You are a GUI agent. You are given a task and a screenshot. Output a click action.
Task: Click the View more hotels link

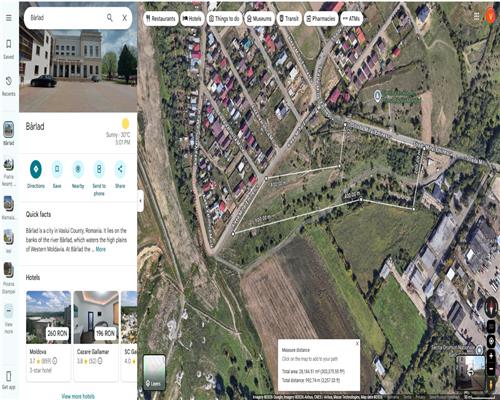click(x=78, y=396)
